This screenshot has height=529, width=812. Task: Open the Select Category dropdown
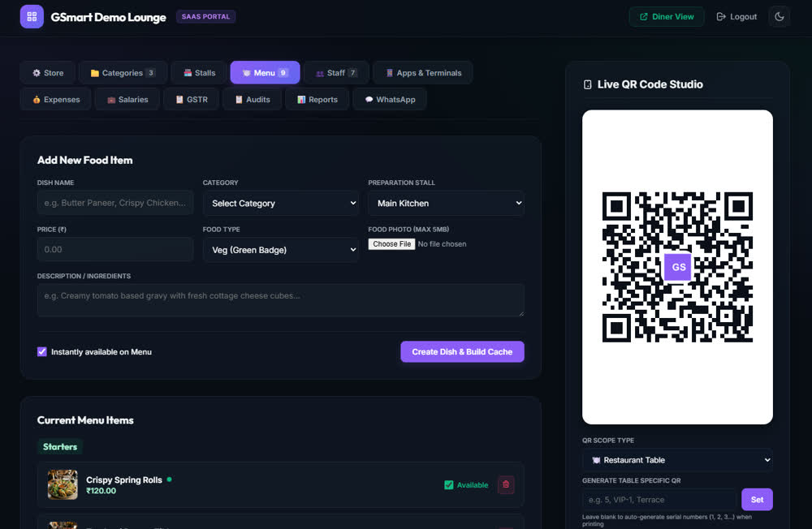(281, 204)
